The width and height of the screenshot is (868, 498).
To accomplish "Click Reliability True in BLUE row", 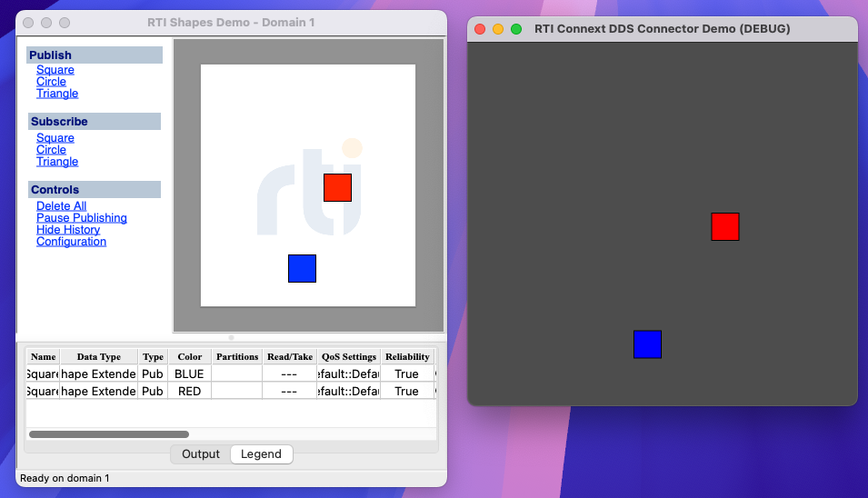I will (x=407, y=374).
